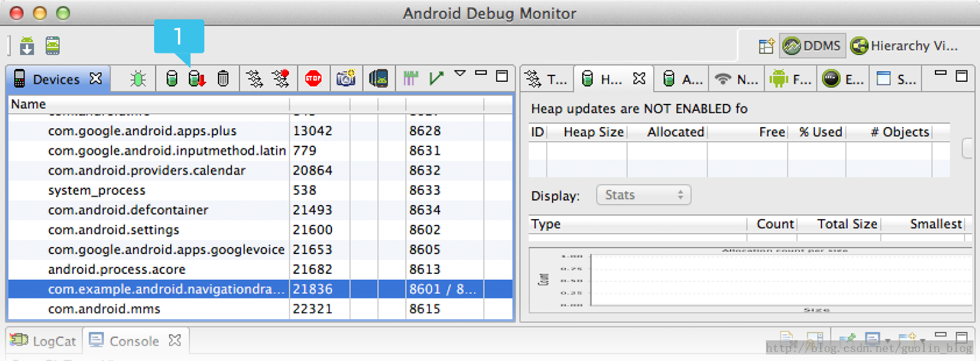Open Android SDK Manager icon
The width and height of the screenshot is (980, 361).
click(27, 46)
